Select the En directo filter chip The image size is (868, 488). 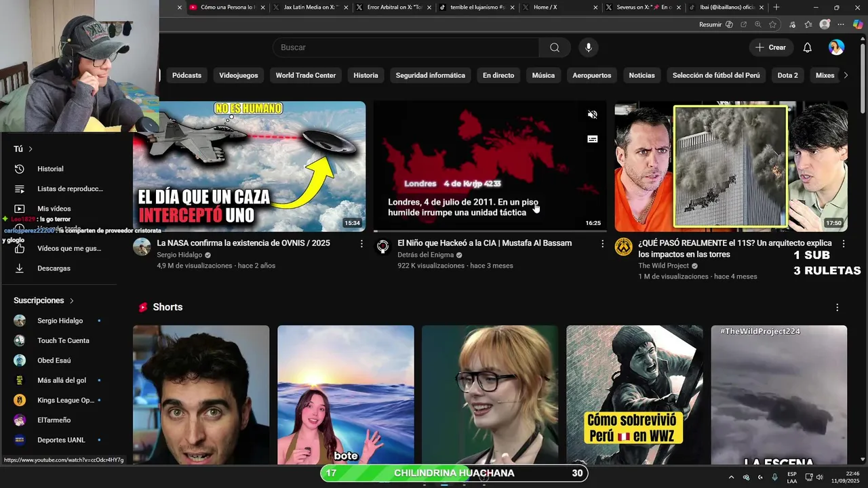point(498,75)
